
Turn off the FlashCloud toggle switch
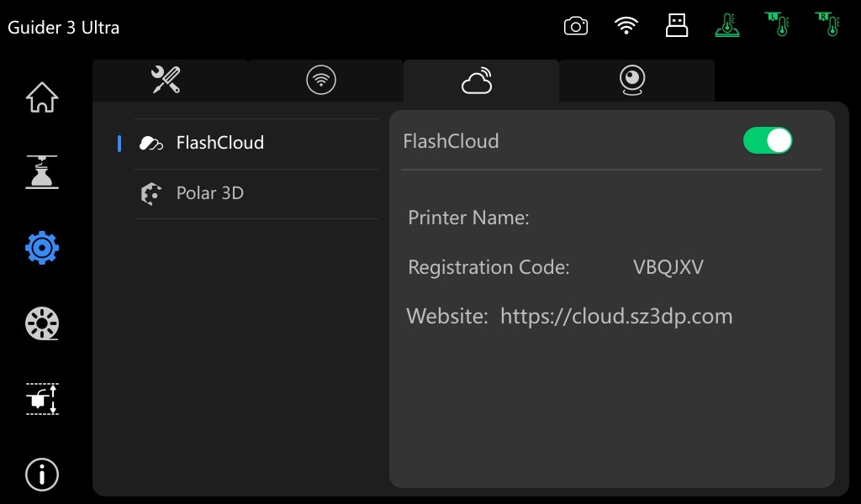[x=767, y=141]
